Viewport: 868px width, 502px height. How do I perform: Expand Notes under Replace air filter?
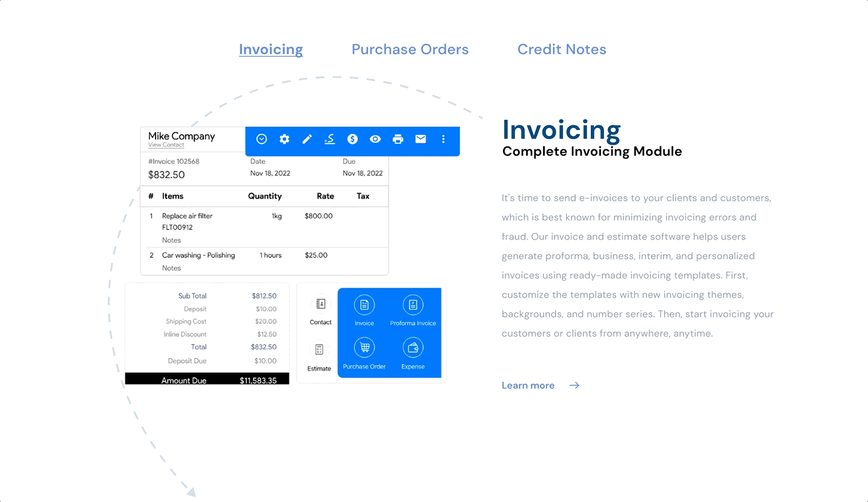point(171,240)
